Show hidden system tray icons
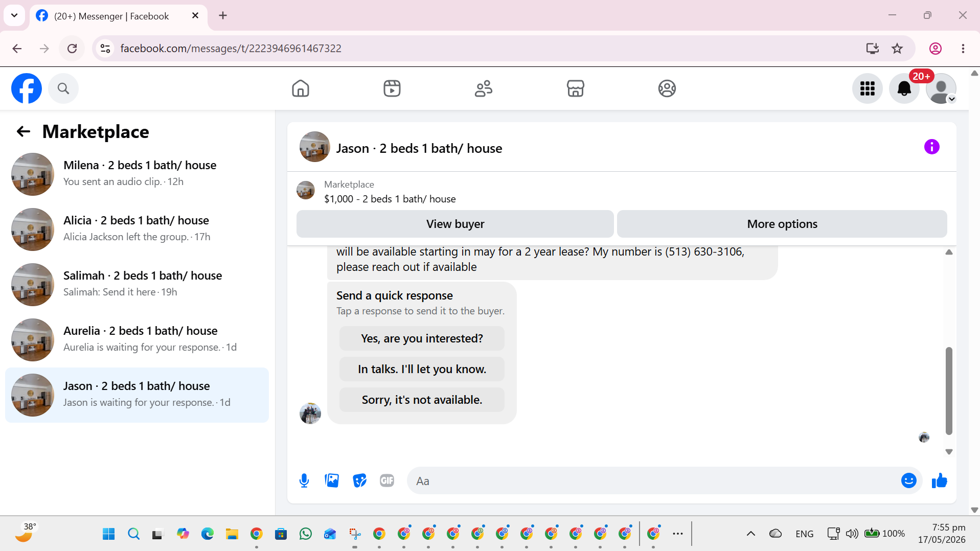 750,534
